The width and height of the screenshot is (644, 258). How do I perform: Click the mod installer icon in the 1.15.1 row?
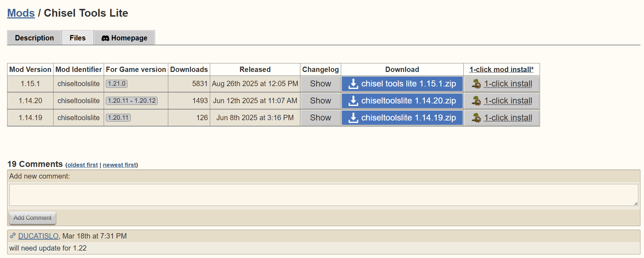pyautogui.click(x=476, y=84)
